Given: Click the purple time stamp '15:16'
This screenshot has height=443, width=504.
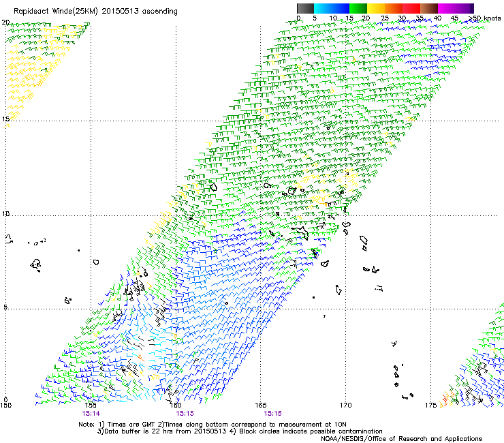Looking at the screenshot, I should 273,414.
